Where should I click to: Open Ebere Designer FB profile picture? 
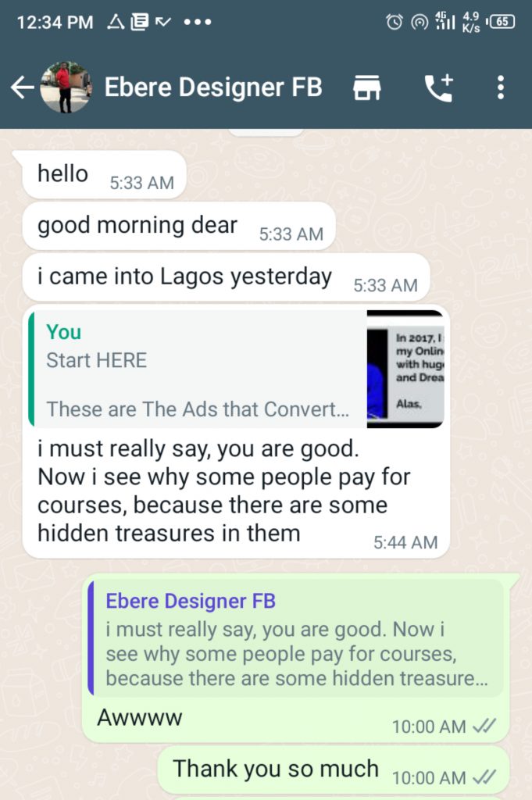pyautogui.click(x=66, y=87)
